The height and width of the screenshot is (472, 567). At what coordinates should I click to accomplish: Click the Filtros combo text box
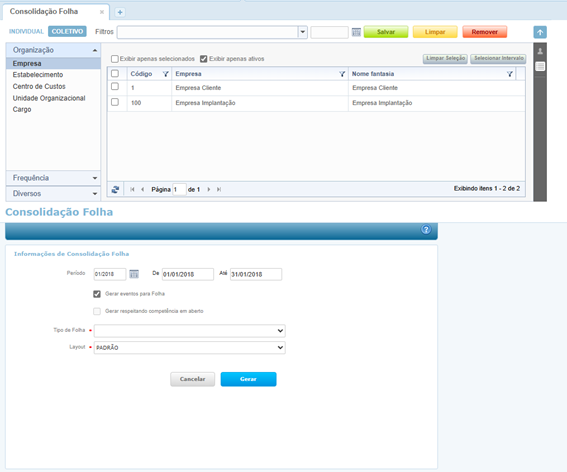(208, 32)
